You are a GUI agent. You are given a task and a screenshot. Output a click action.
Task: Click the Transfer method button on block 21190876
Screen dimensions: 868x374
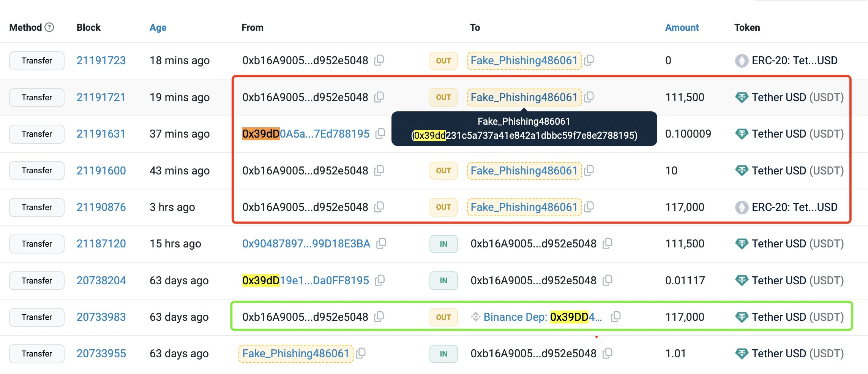pyautogui.click(x=36, y=207)
